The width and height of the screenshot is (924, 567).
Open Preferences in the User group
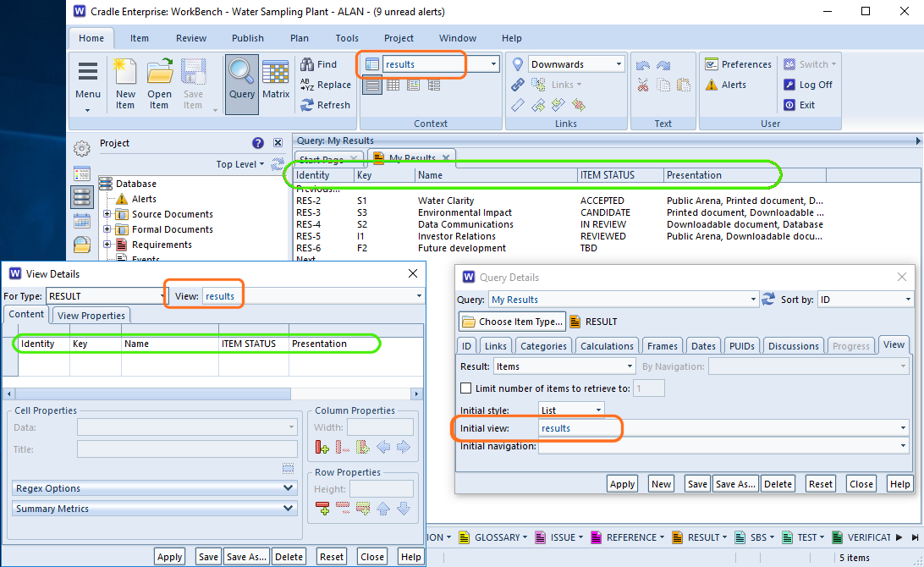click(739, 64)
